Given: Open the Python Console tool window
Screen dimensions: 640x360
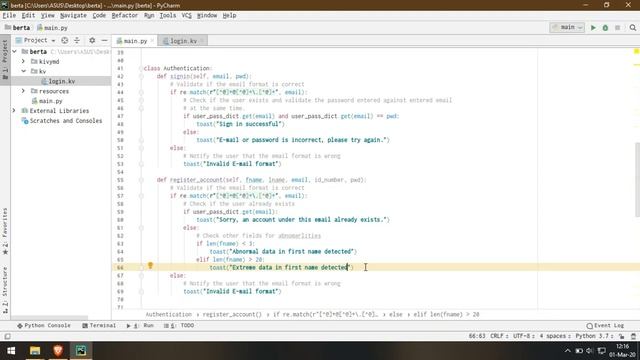Looking at the screenshot, I should (x=44, y=326).
